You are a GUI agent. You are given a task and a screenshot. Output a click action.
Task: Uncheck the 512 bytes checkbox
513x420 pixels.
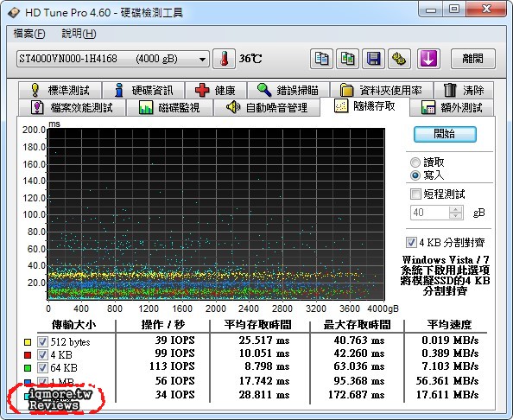[x=42, y=341]
